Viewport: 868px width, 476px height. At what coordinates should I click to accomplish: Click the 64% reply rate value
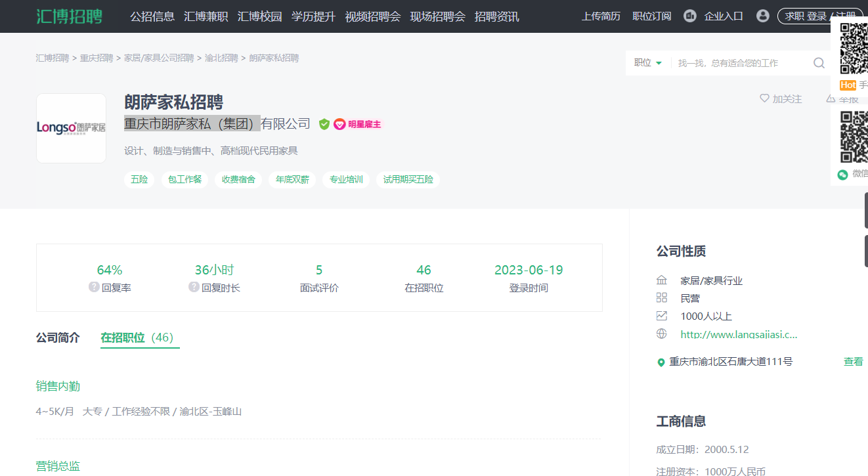coord(110,270)
